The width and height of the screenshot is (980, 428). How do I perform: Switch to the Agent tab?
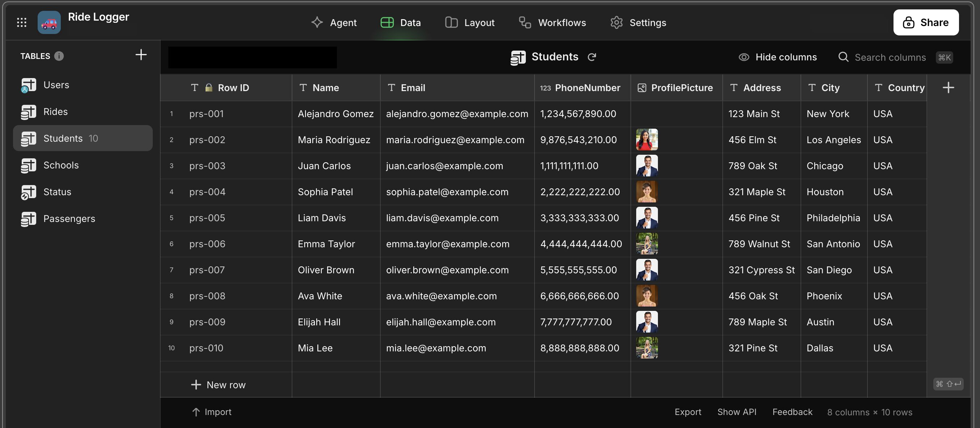(x=334, y=23)
